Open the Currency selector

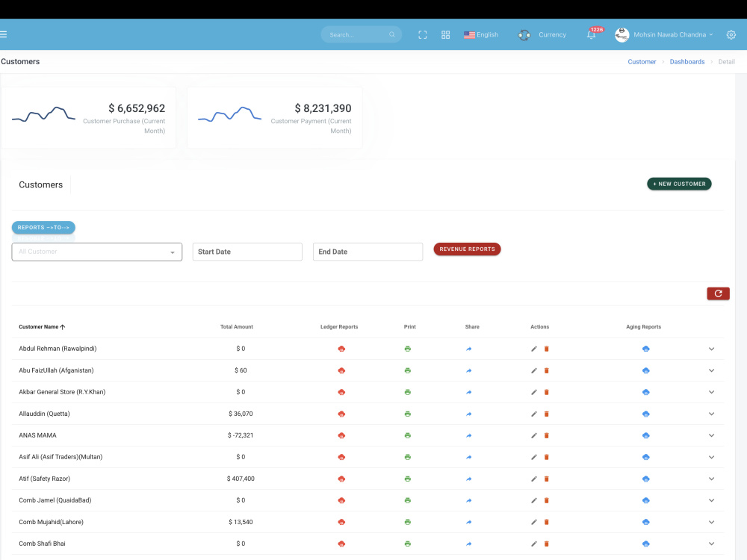click(542, 35)
